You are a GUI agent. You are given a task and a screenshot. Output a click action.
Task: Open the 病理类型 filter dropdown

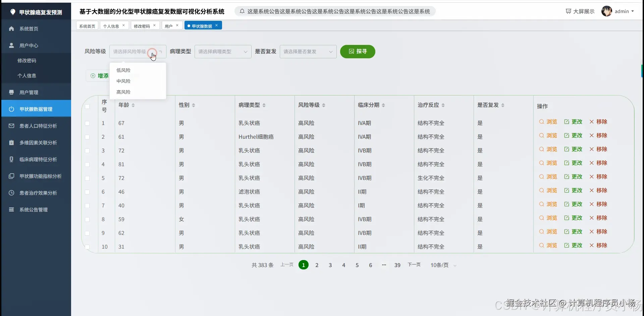pos(223,51)
